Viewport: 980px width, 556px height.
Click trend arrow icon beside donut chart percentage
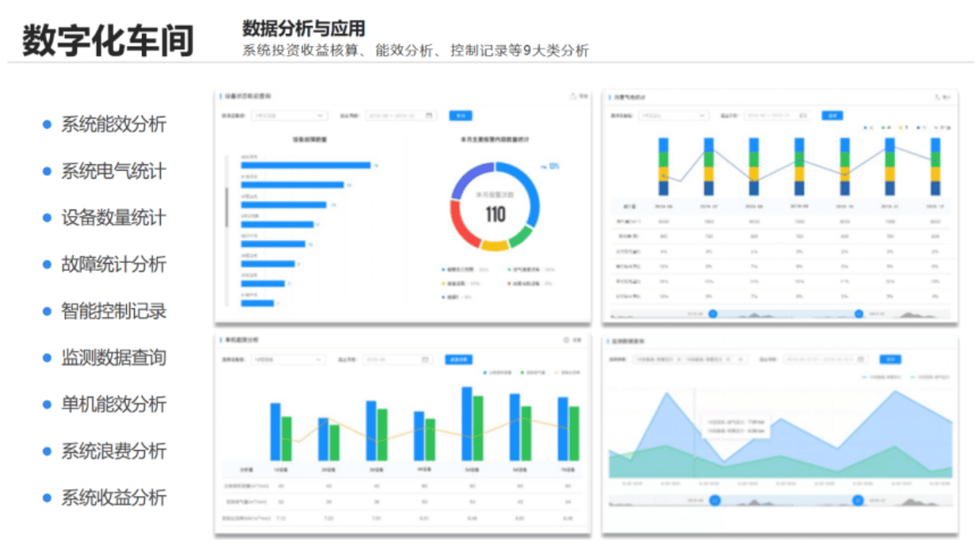pyautogui.click(x=543, y=166)
